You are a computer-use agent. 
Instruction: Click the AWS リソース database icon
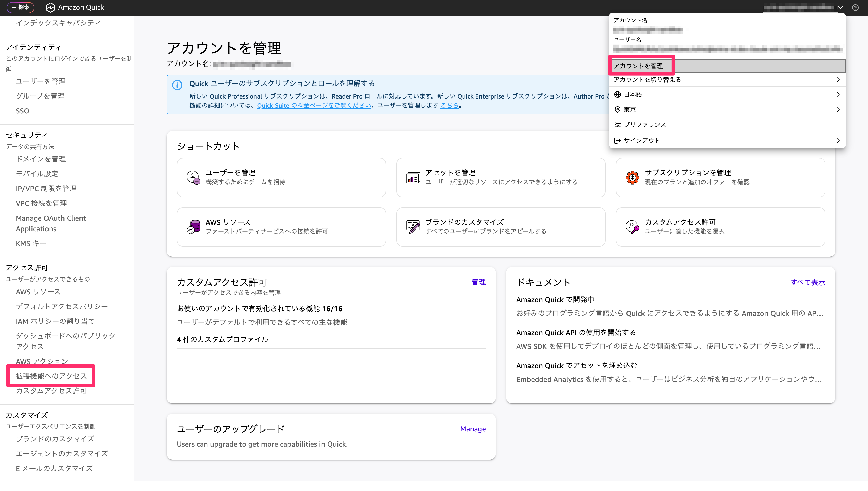(x=193, y=227)
